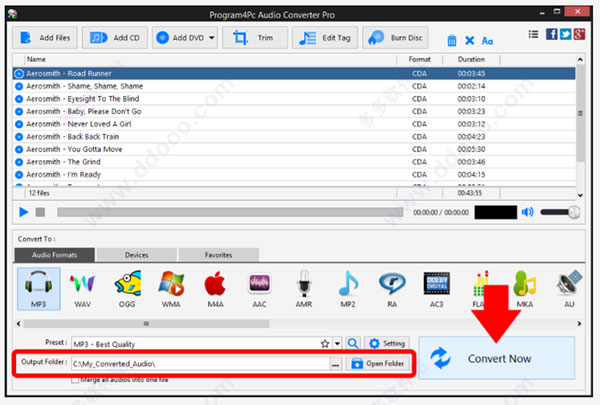
Task: Select the AC3 Dolby Digital icon
Action: click(x=437, y=289)
